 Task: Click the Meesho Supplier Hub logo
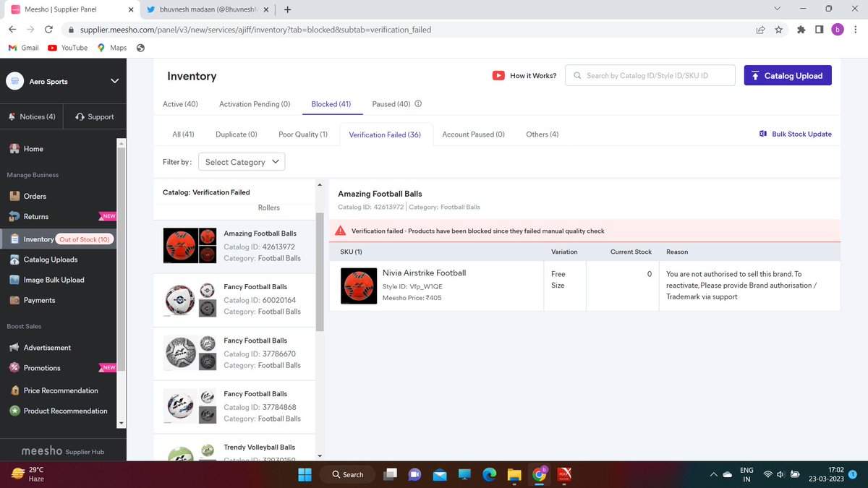(62, 451)
